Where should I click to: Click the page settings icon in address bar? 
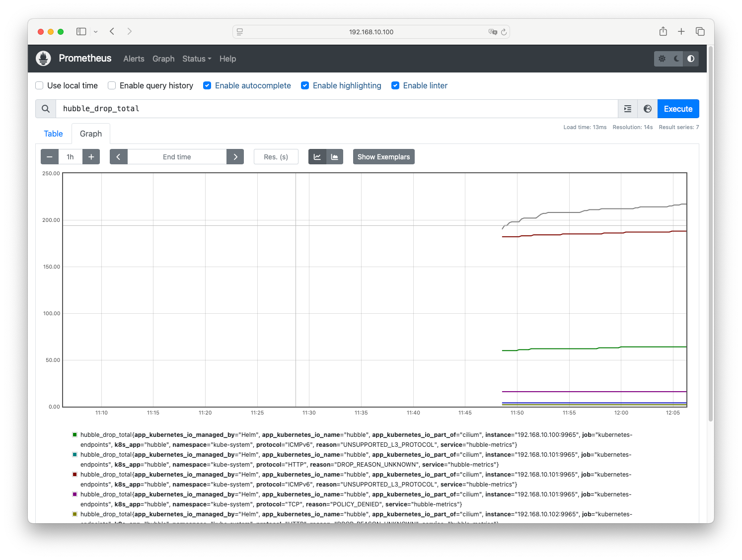[240, 32]
